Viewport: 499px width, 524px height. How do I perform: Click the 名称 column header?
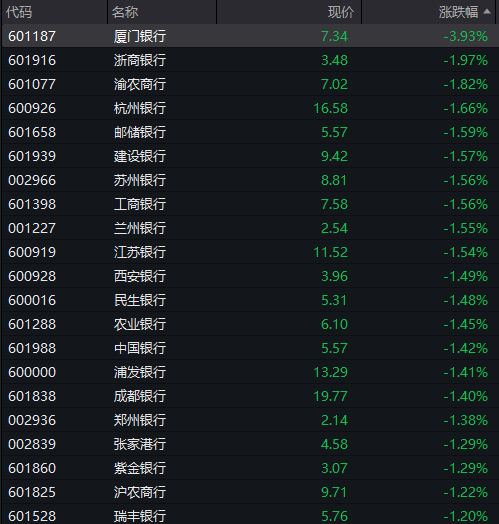125,12
